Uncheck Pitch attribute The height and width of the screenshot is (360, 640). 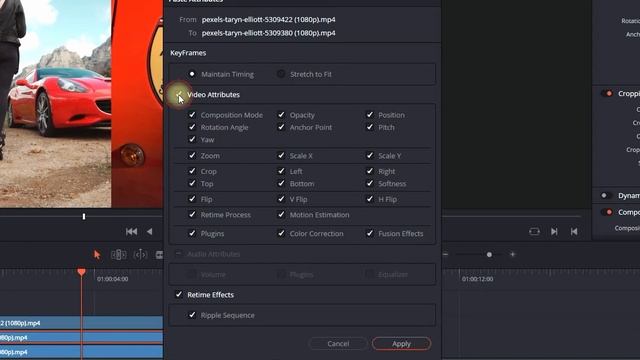[x=369, y=127]
